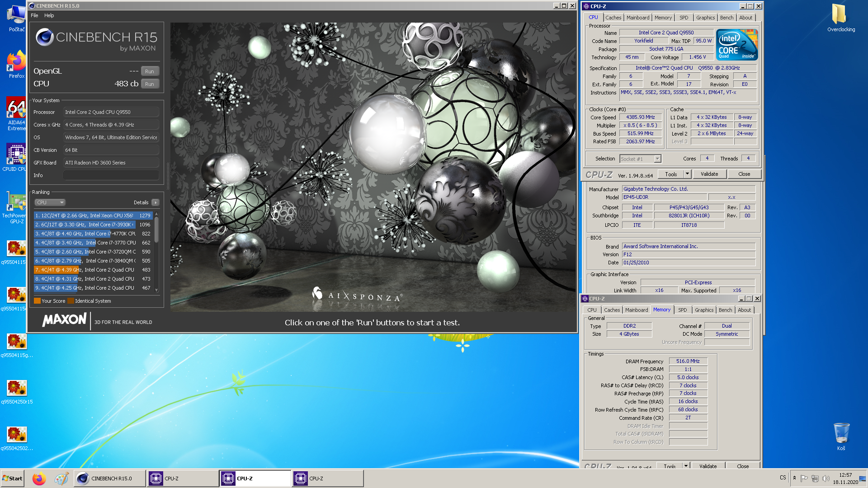The image size is (868, 488).
Task: Click the orange Your Score color swatch
Action: click(37, 301)
